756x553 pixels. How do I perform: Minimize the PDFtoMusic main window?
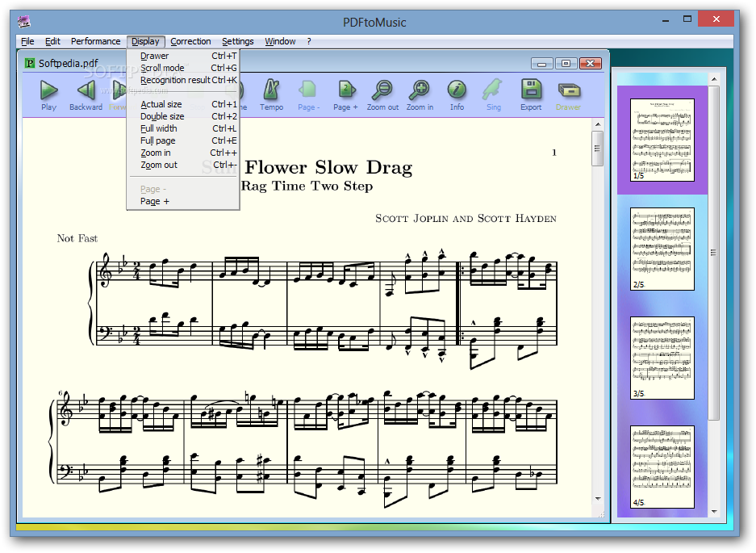coord(666,21)
